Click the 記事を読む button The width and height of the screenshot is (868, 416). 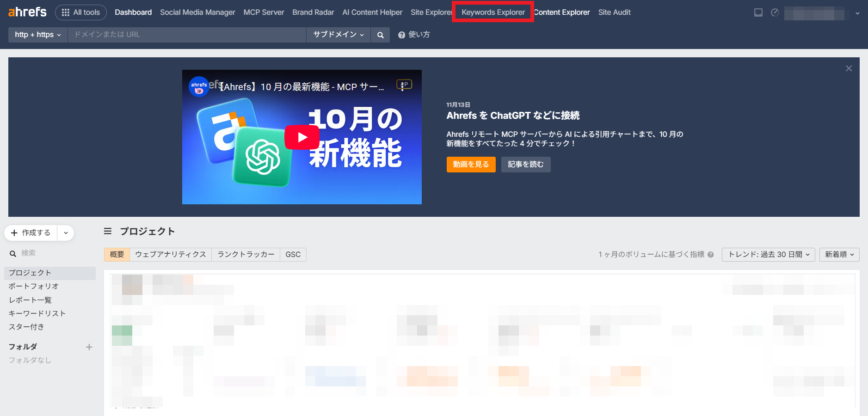tap(525, 164)
